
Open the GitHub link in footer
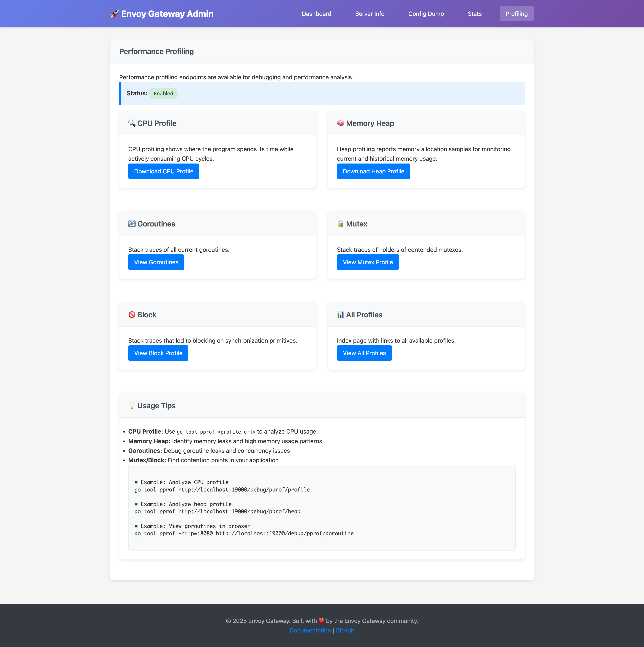[x=345, y=630]
